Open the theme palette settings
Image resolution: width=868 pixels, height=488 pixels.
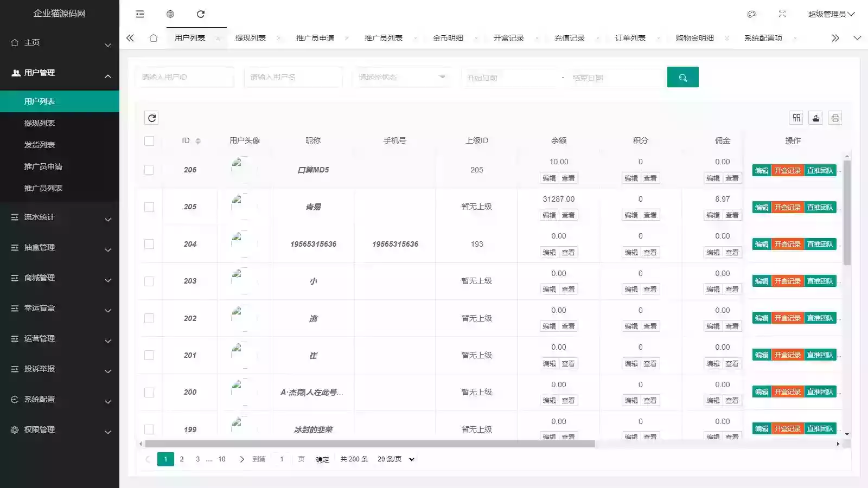(751, 14)
